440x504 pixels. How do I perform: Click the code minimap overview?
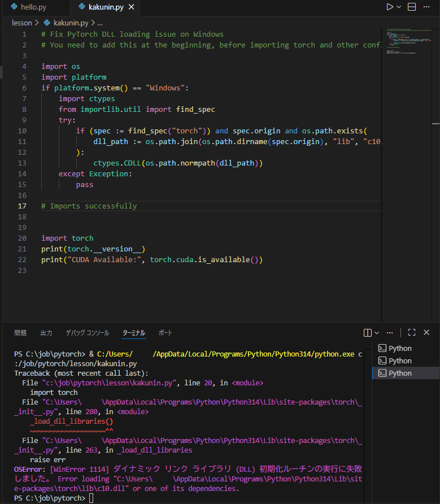pos(409,42)
